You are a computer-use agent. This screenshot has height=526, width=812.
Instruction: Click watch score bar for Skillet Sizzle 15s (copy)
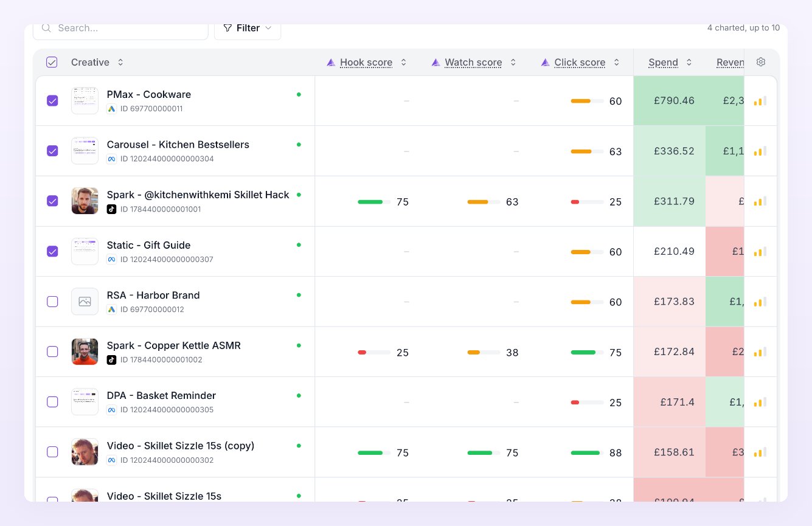click(x=484, y=452)
